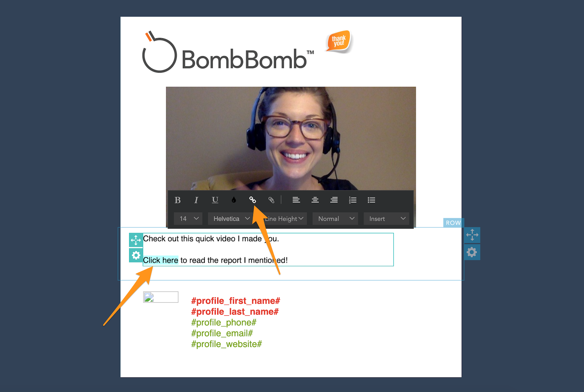Attach a file with paperclip icon
The width and height of the screenshot is (584, 392).
coord(271,200)
